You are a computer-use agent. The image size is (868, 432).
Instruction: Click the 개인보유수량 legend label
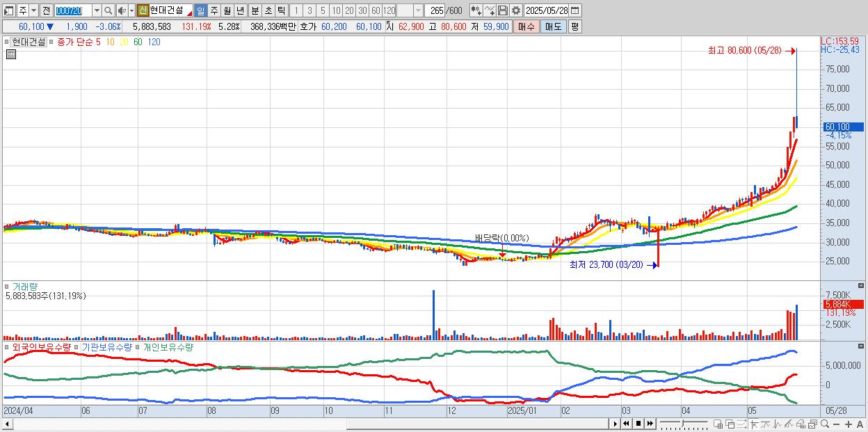168,346
